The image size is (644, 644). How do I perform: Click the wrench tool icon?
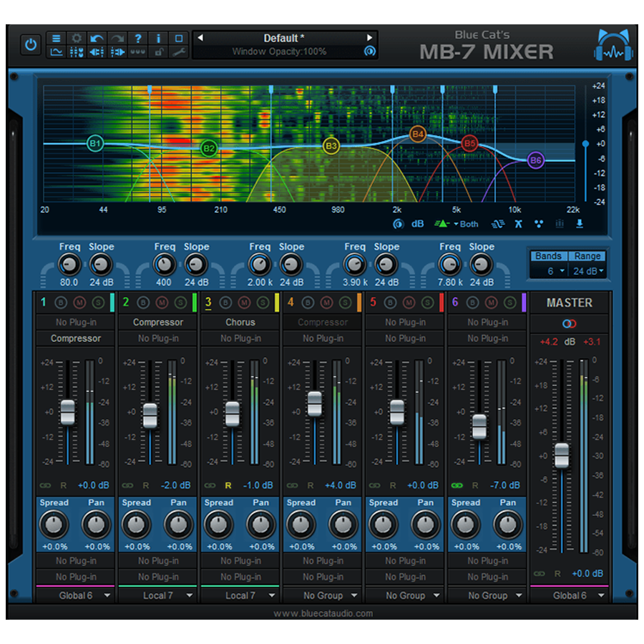(179, 52)
